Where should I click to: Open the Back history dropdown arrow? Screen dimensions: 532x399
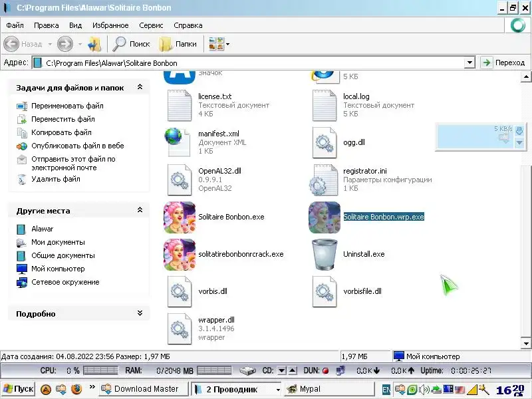(x=50, y=44)
